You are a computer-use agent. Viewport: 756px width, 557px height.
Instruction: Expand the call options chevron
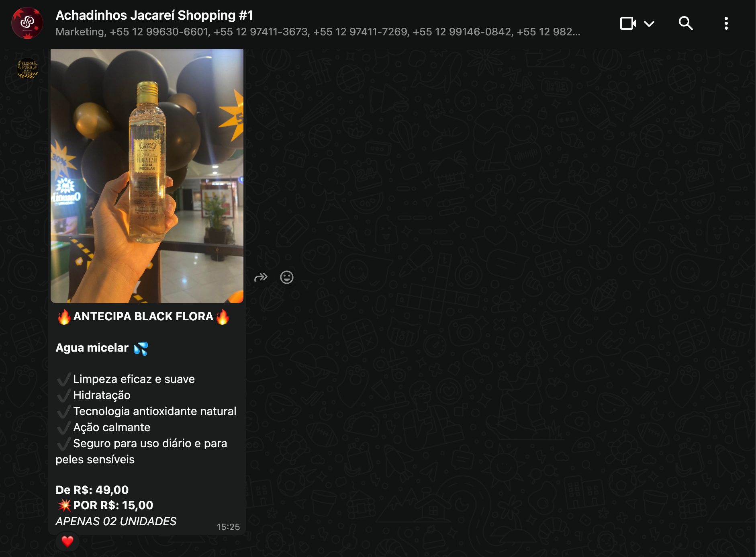pos(649,24)
